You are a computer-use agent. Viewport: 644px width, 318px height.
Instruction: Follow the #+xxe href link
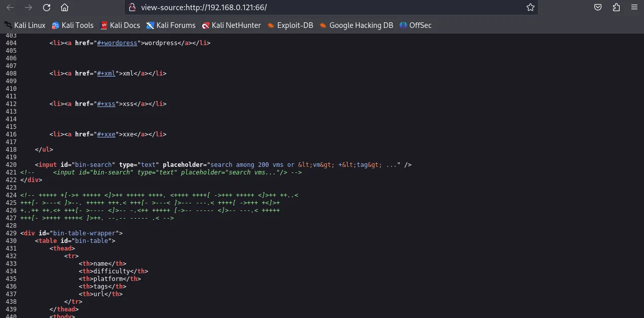(x=106, y=134)
